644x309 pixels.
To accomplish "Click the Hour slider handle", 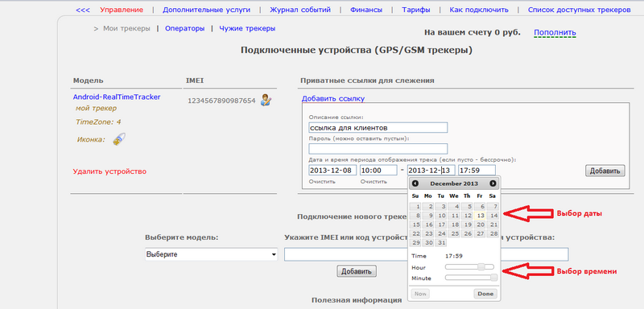I will 481,266.
